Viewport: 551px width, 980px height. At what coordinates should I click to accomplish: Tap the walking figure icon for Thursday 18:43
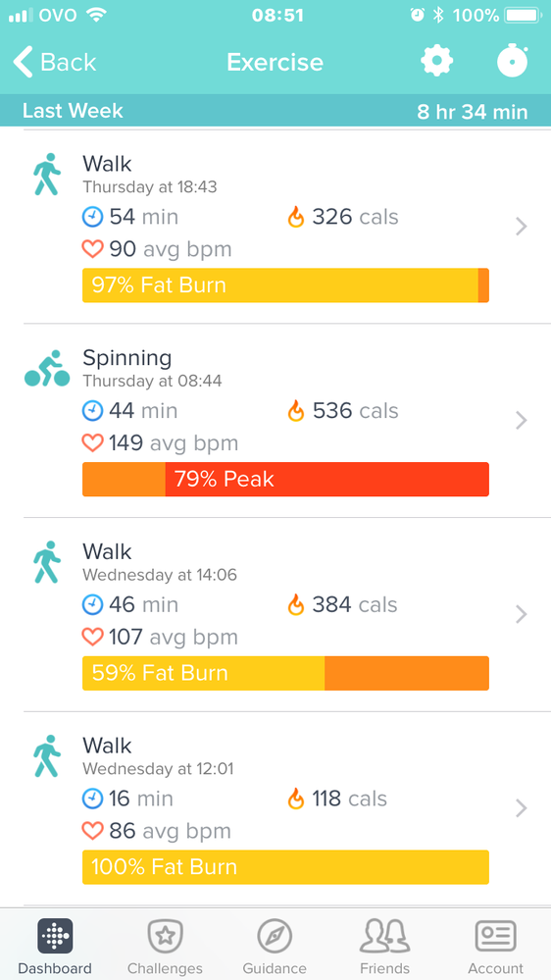click(x=47, y=175)
